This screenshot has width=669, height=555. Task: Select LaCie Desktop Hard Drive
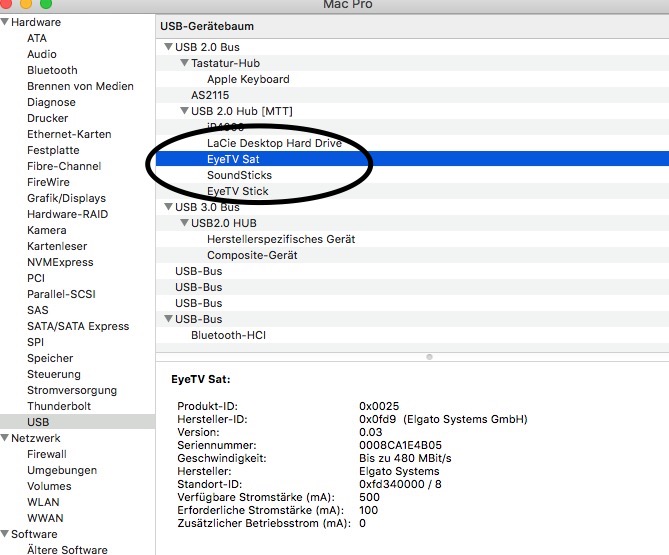(x=412, y=143)
